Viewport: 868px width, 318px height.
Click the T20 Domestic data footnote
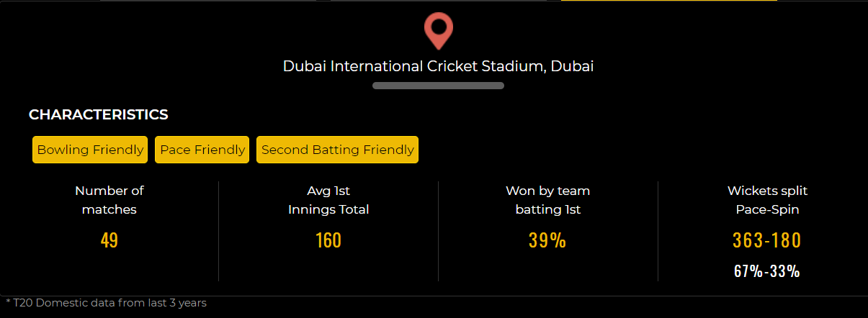pyautogui.click(x=106, y=303)
